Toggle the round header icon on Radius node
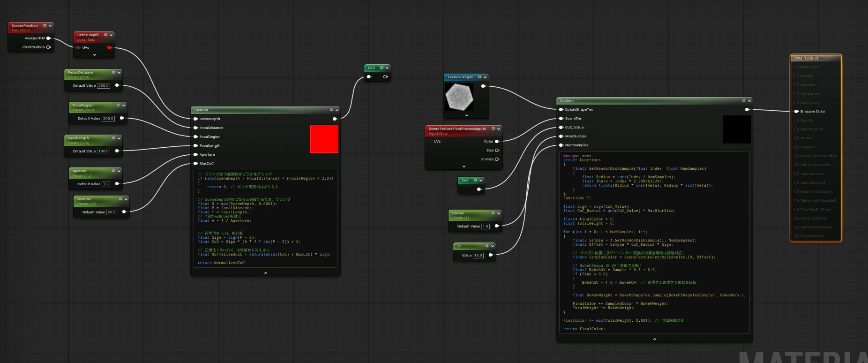The height and width of the screenshot is (363, 868). pos(493,213)
